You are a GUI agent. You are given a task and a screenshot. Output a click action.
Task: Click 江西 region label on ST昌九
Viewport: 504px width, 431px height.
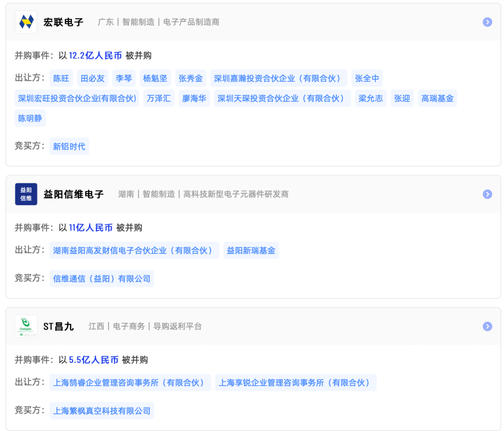pyautogui.click(x=97, y=327)
